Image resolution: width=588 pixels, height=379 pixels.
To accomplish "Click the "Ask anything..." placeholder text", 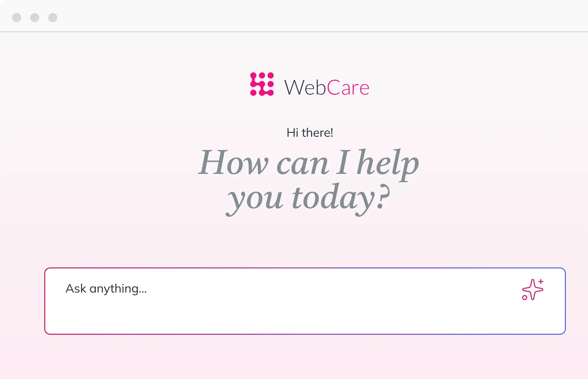I will pyautogui.click(x=106, y=289).
